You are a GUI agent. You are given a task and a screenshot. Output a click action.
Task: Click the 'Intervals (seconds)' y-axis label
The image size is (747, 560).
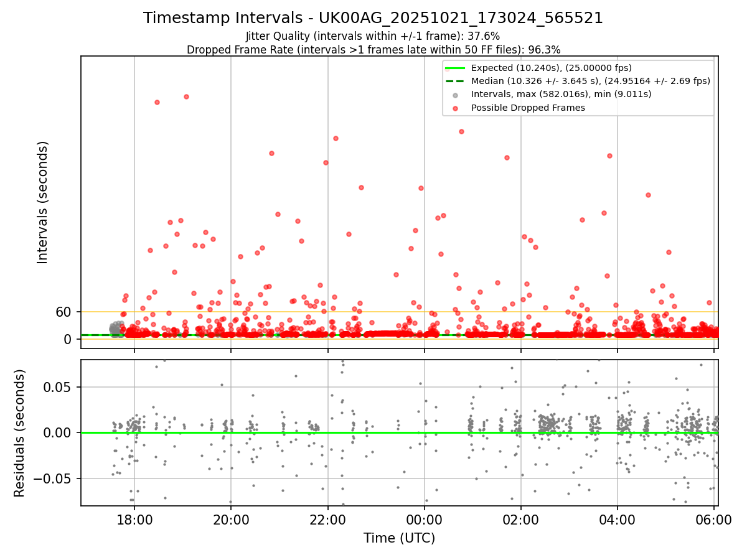click(42, 202)
